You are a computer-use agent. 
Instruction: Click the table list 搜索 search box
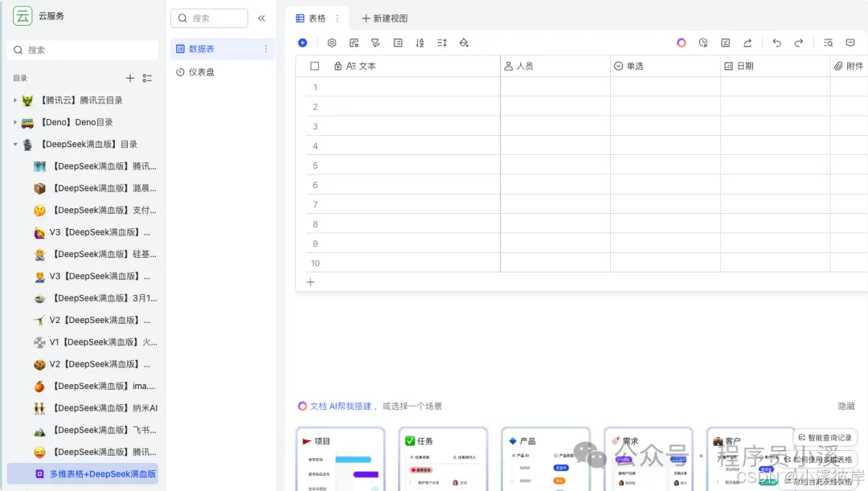[x=209, y=18]
